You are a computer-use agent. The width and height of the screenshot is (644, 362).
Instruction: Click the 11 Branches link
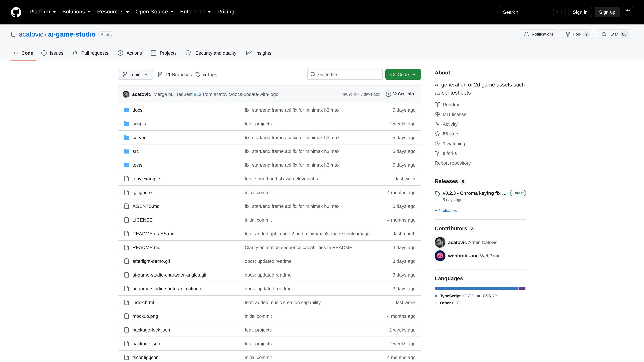click(175, 74)
